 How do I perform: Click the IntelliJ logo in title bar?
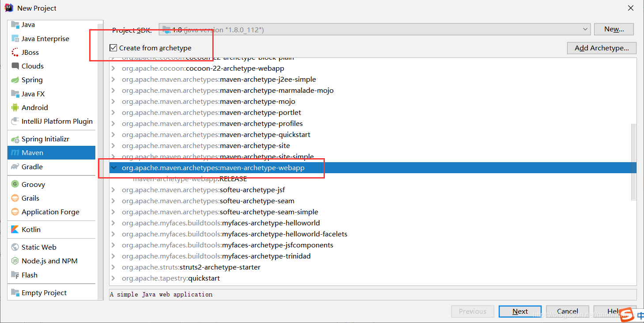pos(8,8)
